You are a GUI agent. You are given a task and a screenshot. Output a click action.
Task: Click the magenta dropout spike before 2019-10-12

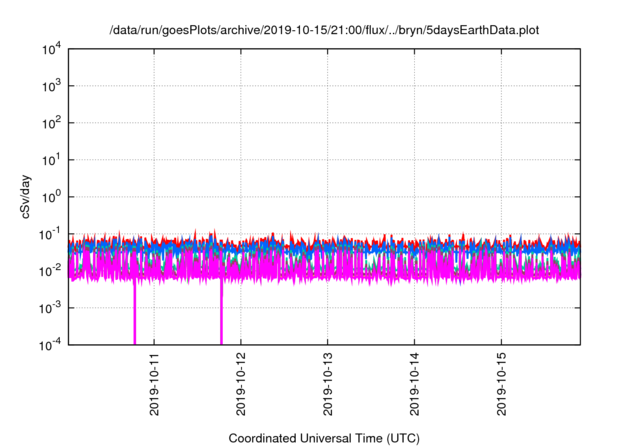tap(221, 312)
